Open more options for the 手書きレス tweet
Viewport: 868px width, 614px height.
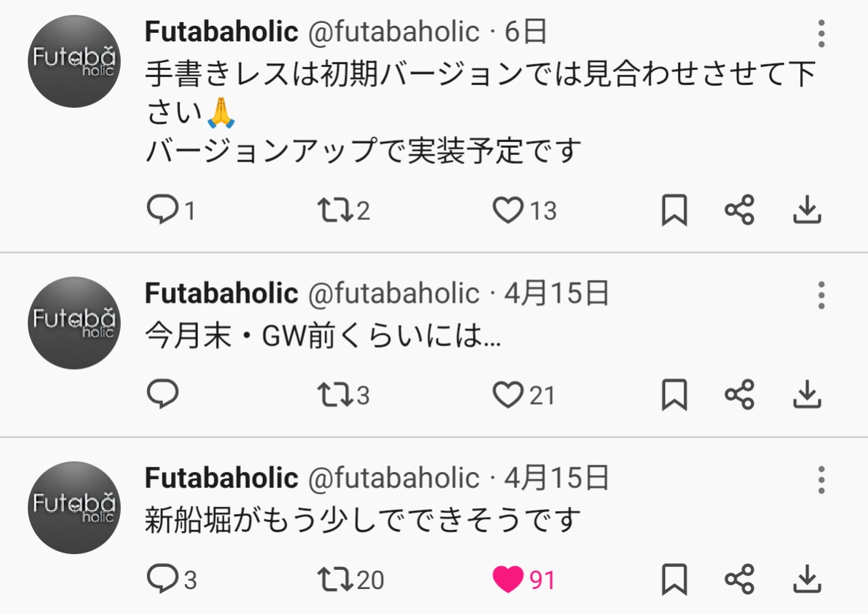[822, 34]
